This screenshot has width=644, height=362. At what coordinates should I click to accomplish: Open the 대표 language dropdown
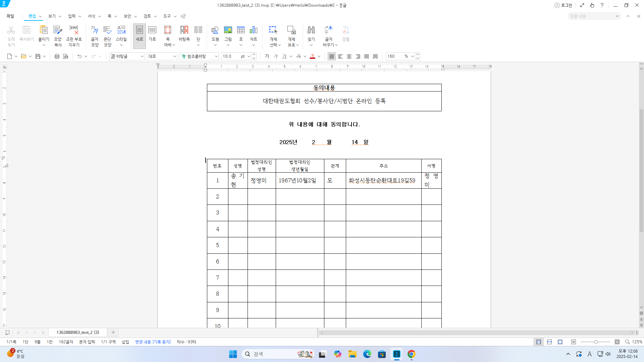[175, 56]
